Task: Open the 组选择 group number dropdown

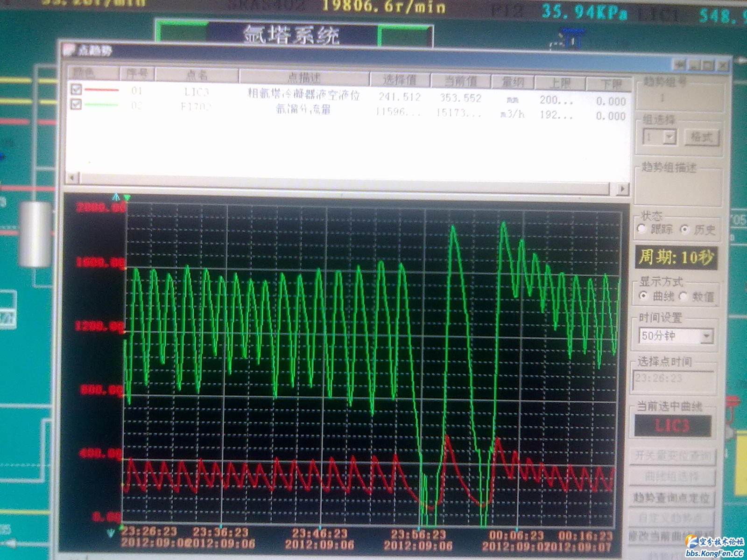Action: tap(670, 137)
